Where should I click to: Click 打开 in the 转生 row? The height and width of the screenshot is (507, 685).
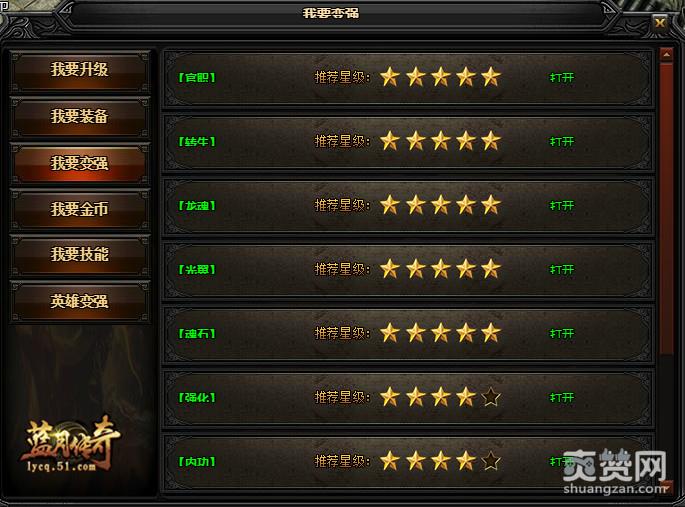click(562, 141)
